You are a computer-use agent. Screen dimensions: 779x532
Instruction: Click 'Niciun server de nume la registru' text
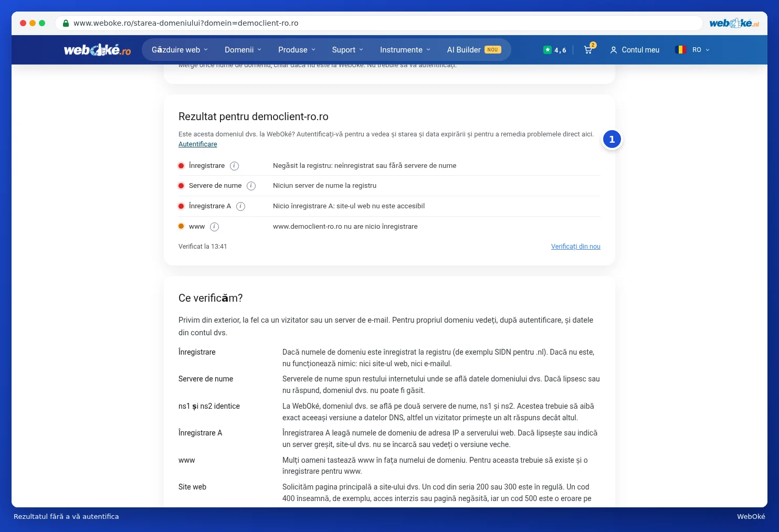coord(324,186)
